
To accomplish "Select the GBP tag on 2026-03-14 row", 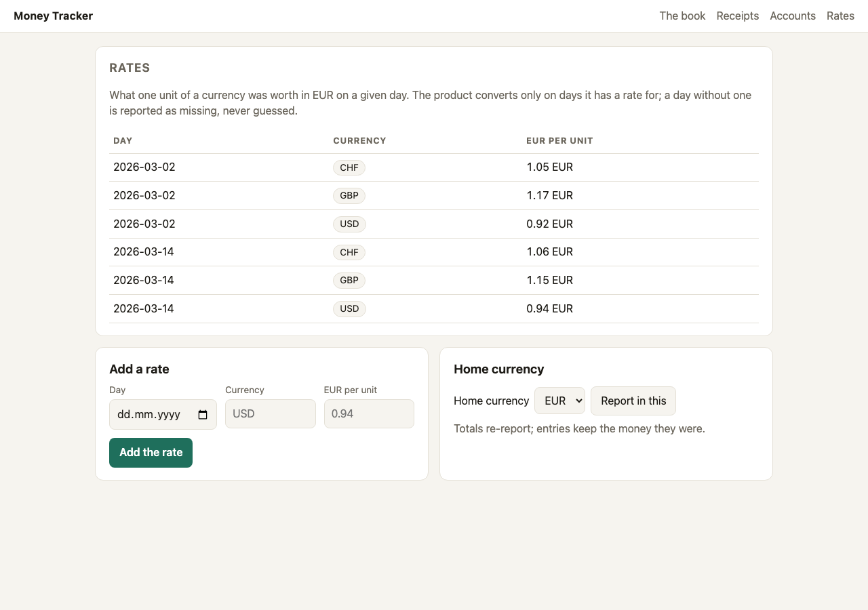I will pyautogui.click(x=349, y=281).
